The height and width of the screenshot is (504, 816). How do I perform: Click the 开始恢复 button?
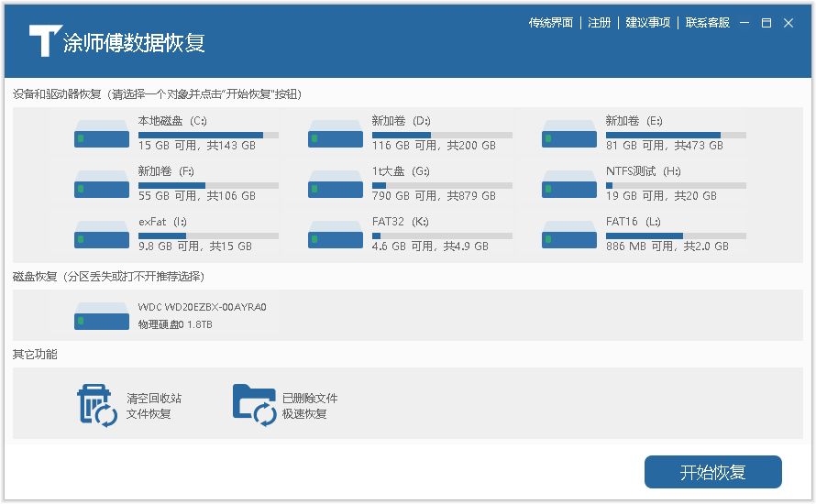coord(712,473)
